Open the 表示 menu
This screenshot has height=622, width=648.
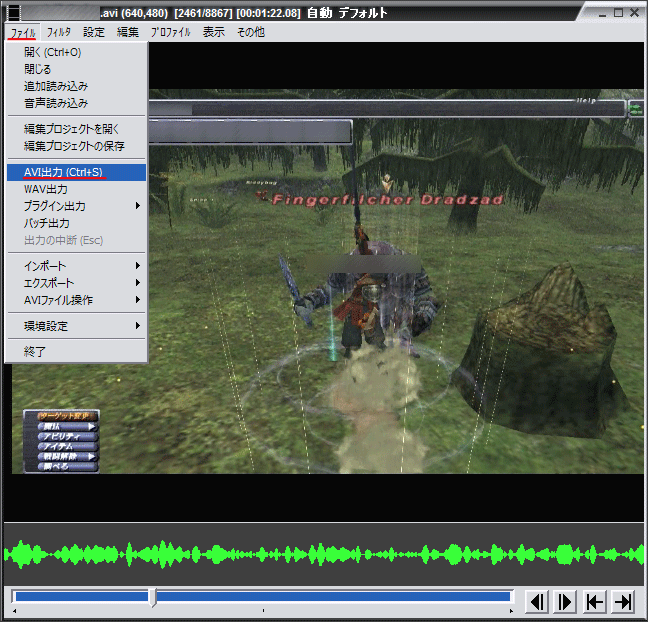pyautogui.click(x=214, y=32)
